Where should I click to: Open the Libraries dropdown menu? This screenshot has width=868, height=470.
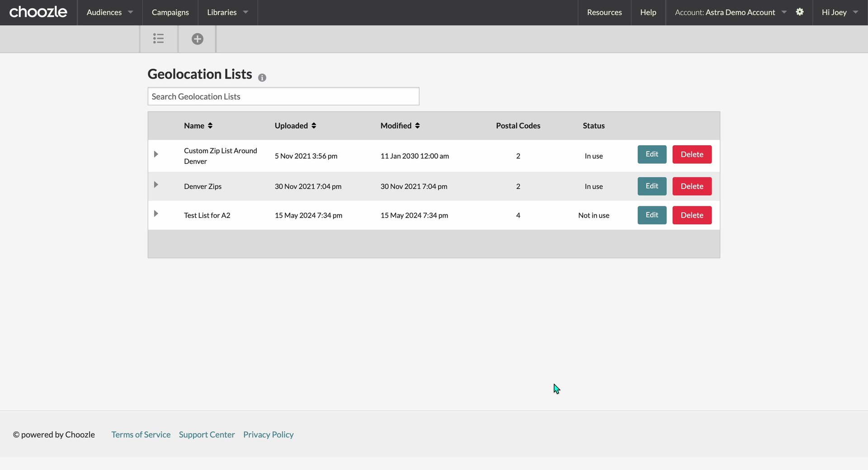(227, 12)
